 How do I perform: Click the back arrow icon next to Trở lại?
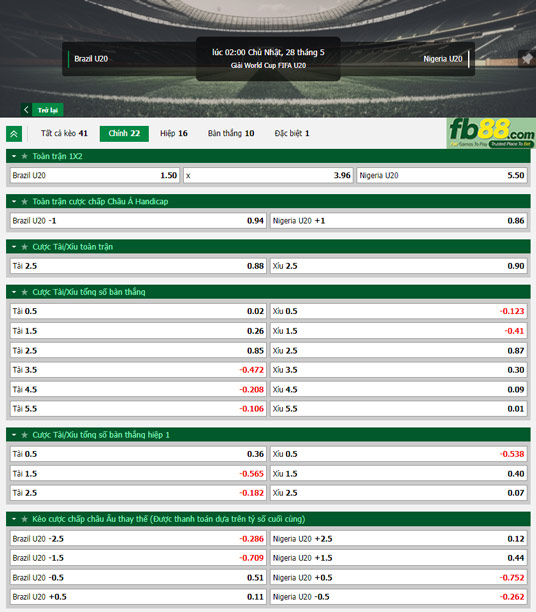26,110
